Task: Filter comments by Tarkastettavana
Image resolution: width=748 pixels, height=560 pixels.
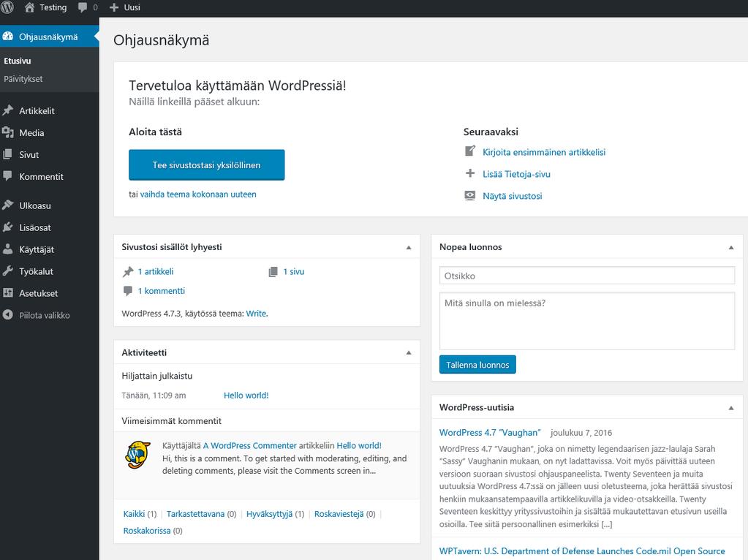Action: 195,514
